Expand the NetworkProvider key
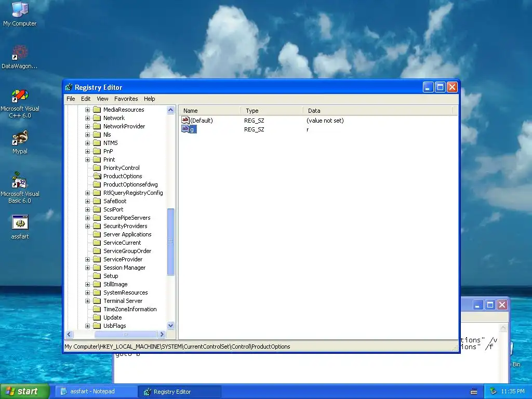This screenshot has width=532, height=399. pyautogui.click(x=87, y=126)
